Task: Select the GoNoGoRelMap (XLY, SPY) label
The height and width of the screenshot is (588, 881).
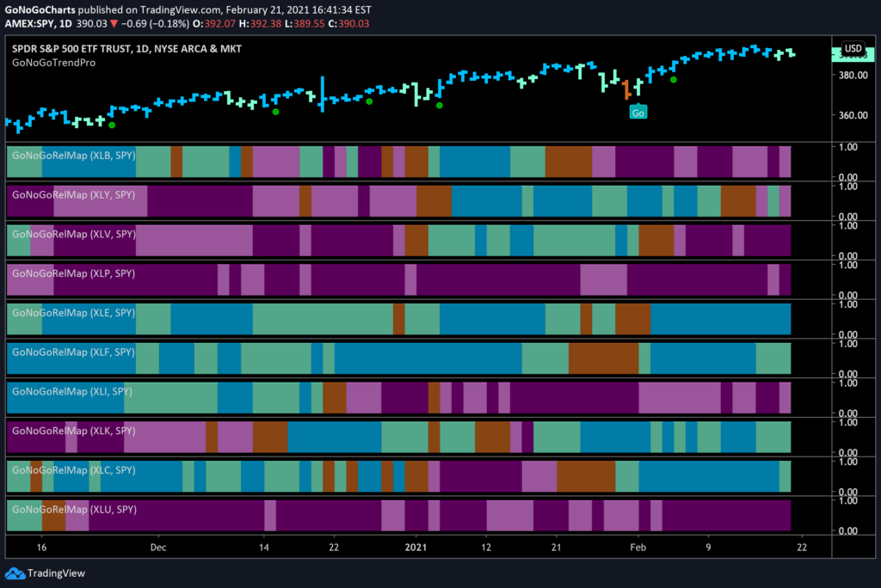Action: tap(74, 195)
